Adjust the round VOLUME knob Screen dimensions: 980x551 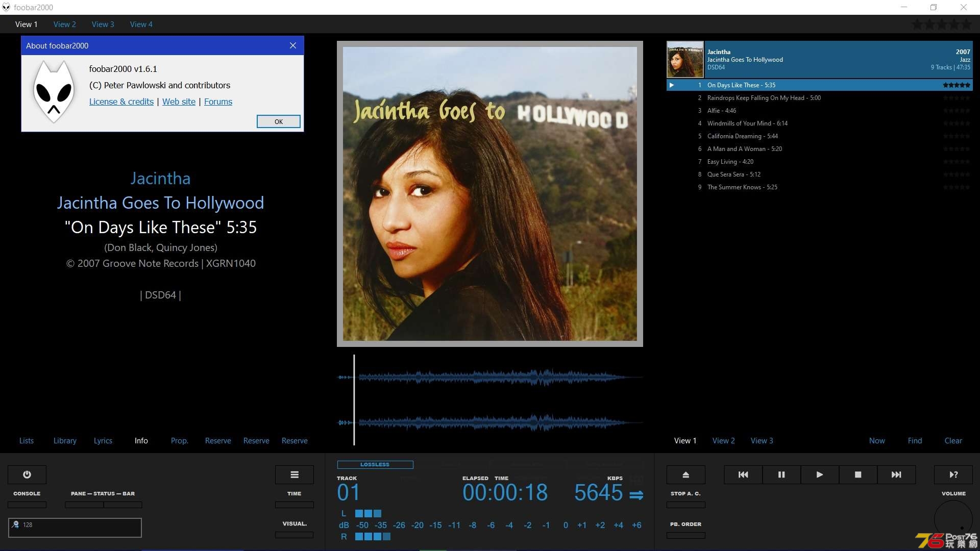953,519
